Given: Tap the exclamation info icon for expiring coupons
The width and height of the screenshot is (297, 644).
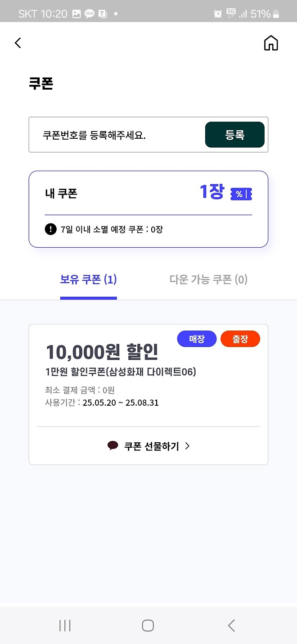Looking at the screenshot, I should (x=51, y=230).
